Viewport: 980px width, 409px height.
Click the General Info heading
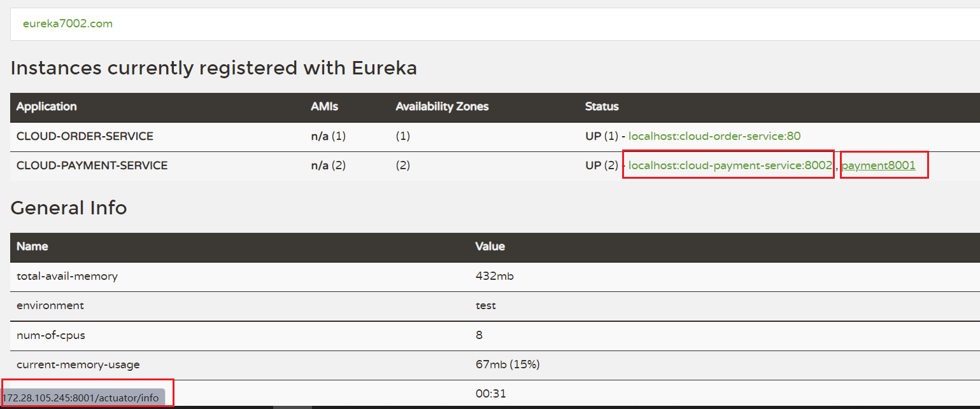click(69, 207)
